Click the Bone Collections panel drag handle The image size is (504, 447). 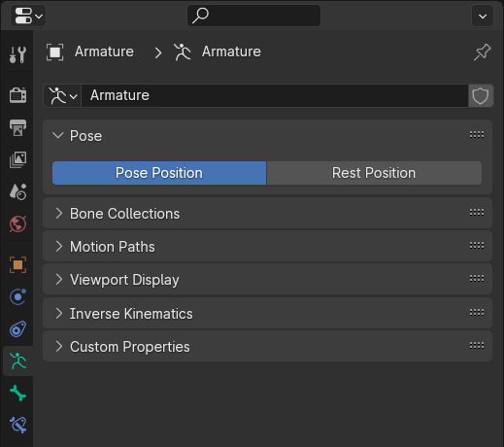[x=477, y=213]
